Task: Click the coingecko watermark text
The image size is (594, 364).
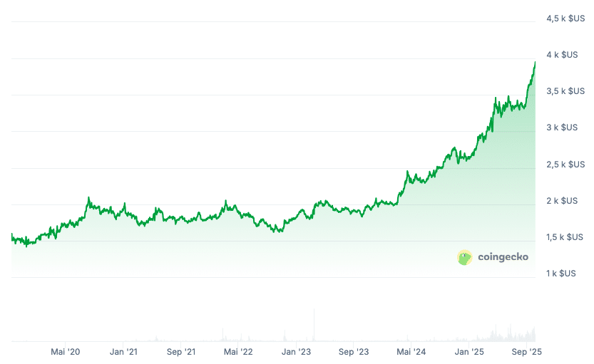Action: (503, 257)
